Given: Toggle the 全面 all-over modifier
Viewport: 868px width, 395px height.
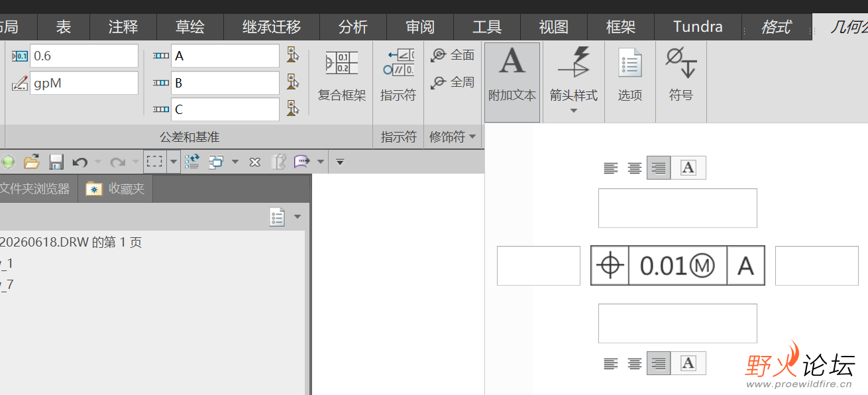Looking at the screenshot, I should (453, 56).
